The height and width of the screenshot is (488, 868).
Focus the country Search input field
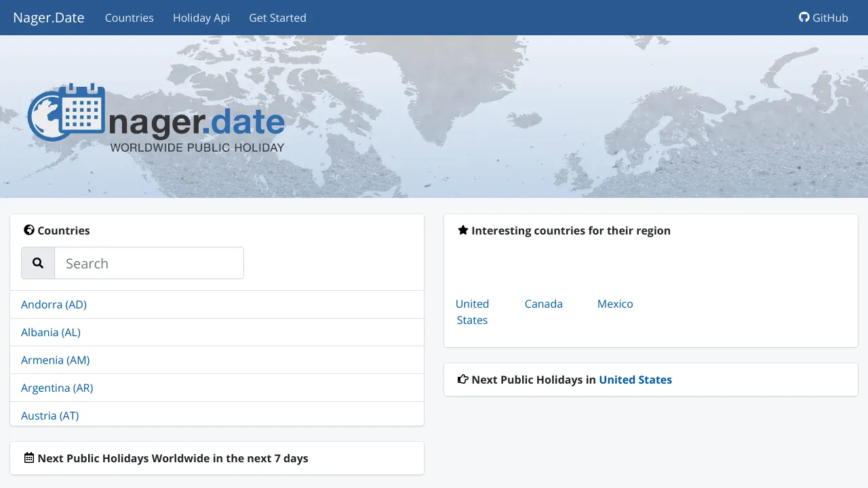pos(149,263)
